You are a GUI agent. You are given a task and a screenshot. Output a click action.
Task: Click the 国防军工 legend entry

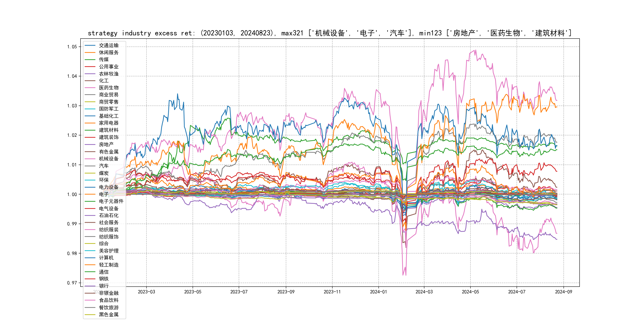109,109
